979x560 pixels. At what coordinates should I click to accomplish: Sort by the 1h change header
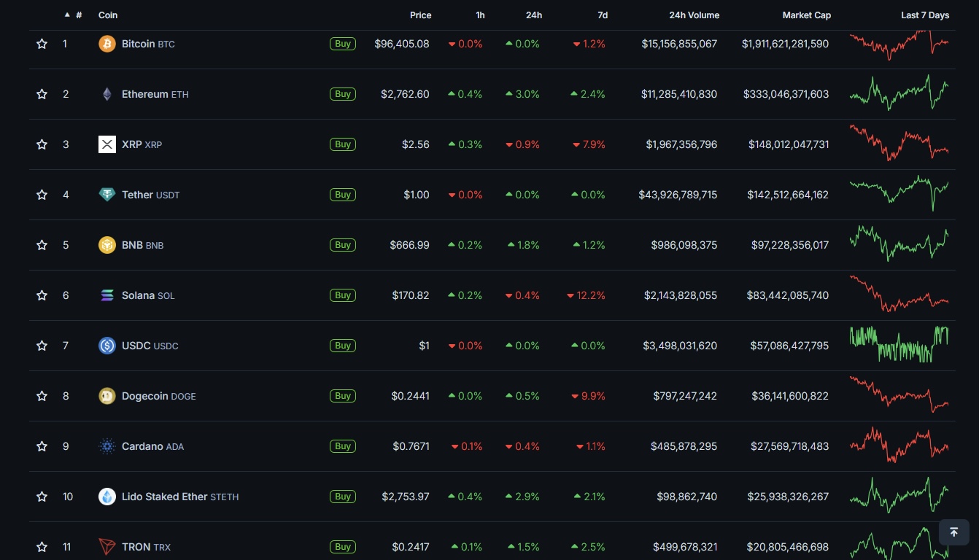pos(480,15)
